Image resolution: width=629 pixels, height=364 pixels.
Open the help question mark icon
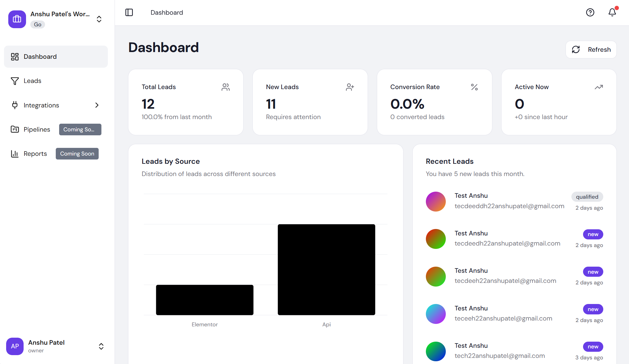[590, 13]
